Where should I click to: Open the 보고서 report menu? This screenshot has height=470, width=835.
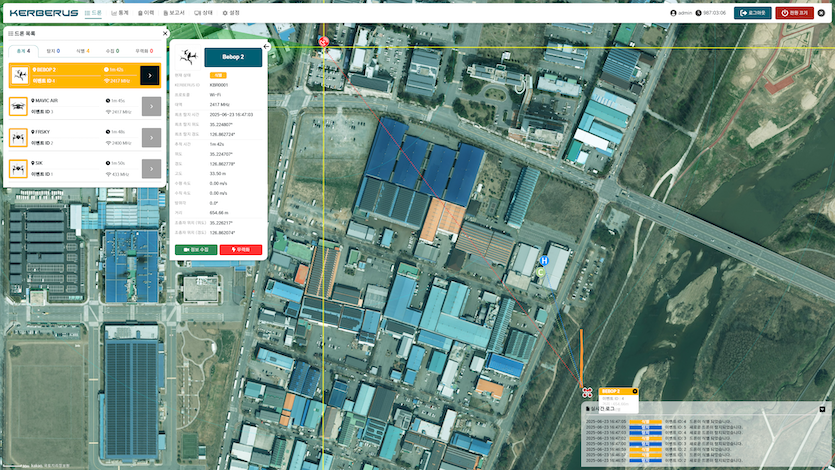pyautogui.click(x=173, y=13)
